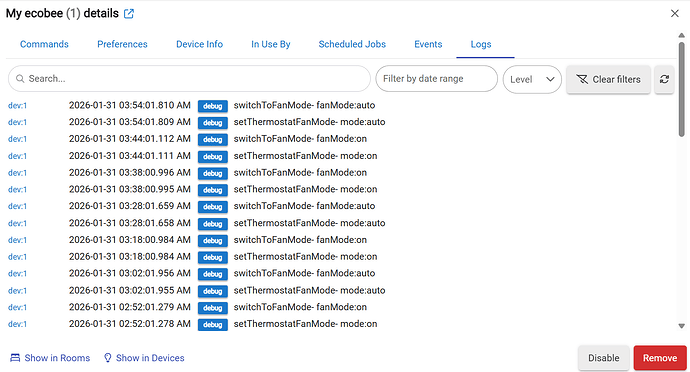Select timestamp 2026-01-31 03:02:01.955 AM

click(x=130, y=291)
